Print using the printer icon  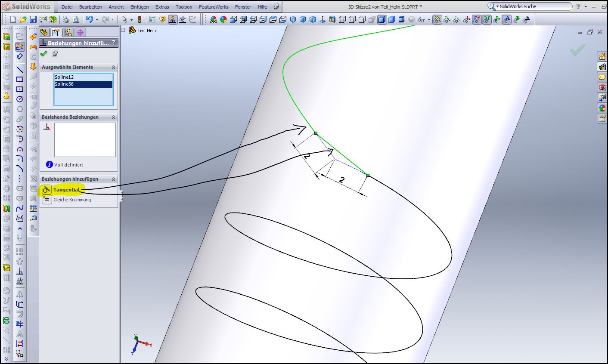[66, 19]
